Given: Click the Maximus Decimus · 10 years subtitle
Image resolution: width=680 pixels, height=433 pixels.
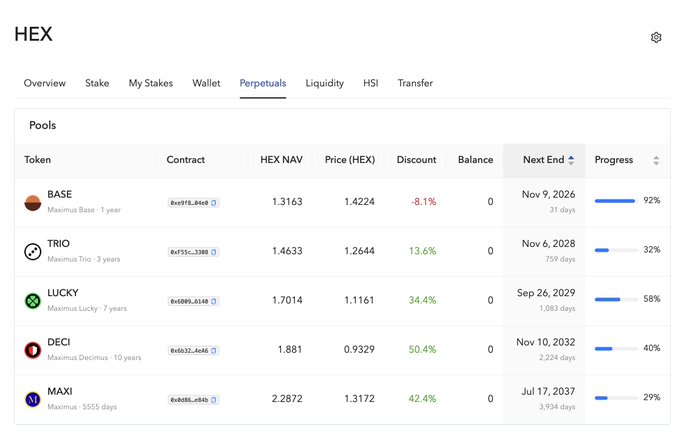Looking at the screenshot, I should tap(94, 358).
